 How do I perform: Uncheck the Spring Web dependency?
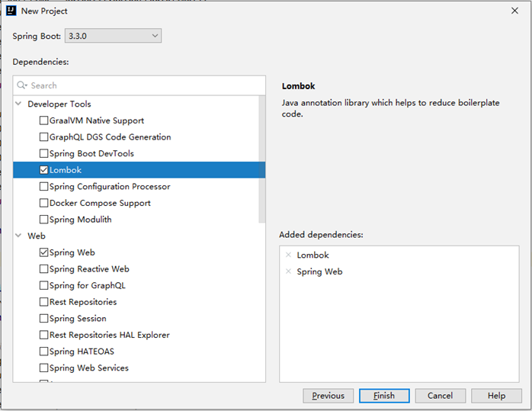point(43,252)
